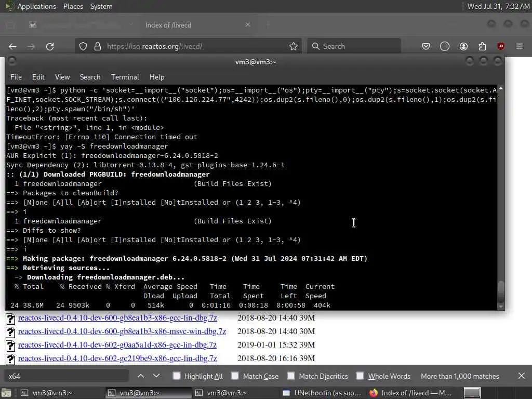Open the Firefox hamburger menu
This screenshot has width=532, height=399.
pos(520,46)
